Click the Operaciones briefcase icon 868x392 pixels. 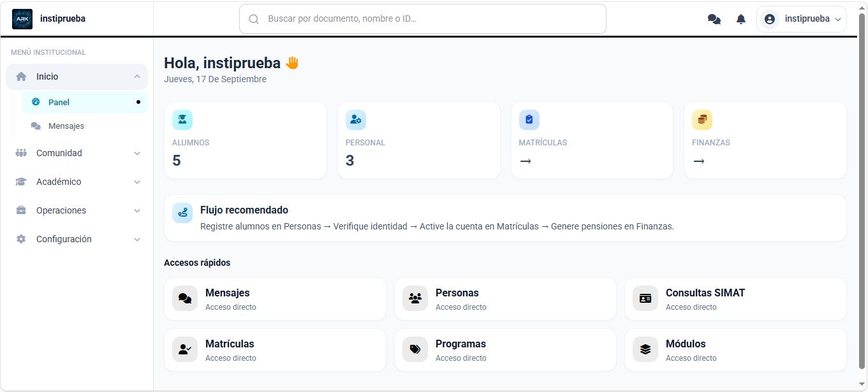tap(21, 210)
